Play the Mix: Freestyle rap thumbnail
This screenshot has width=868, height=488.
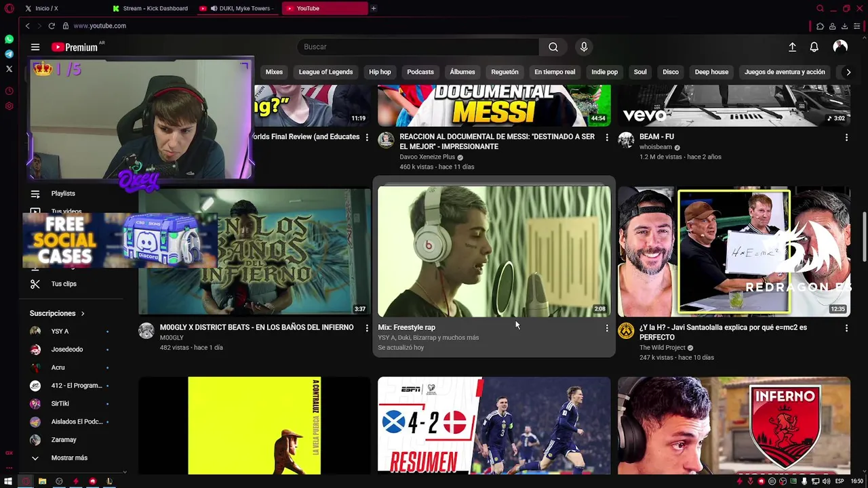[x=494, y=251]
